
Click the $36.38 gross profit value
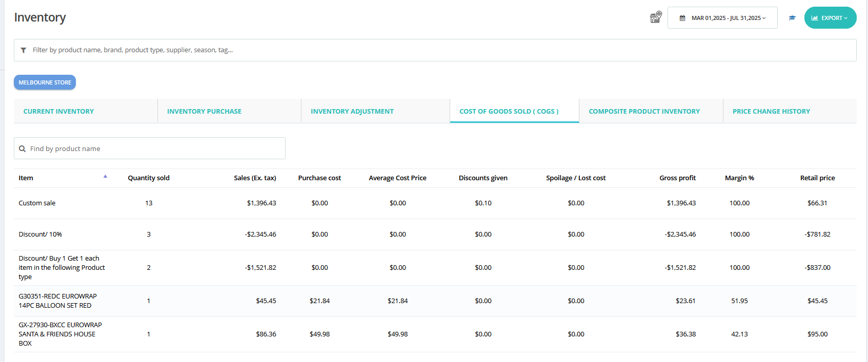[x=685, y=334]
